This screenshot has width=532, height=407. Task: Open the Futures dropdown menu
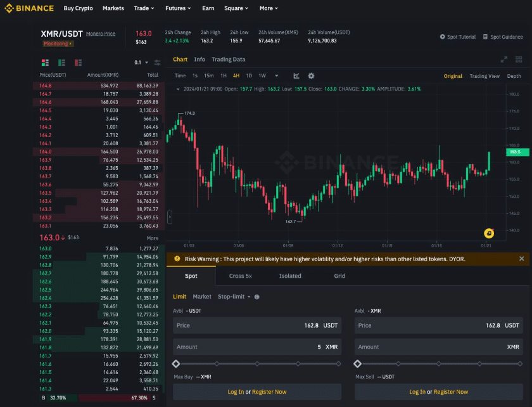178,8
